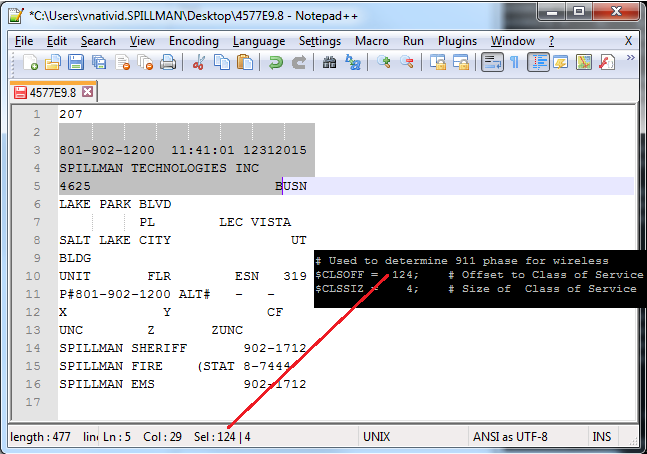Screen dimensions: 647x454
Task: Toggle synchronize horizontal scrolling icon
Action: click(x=460, y=63)
